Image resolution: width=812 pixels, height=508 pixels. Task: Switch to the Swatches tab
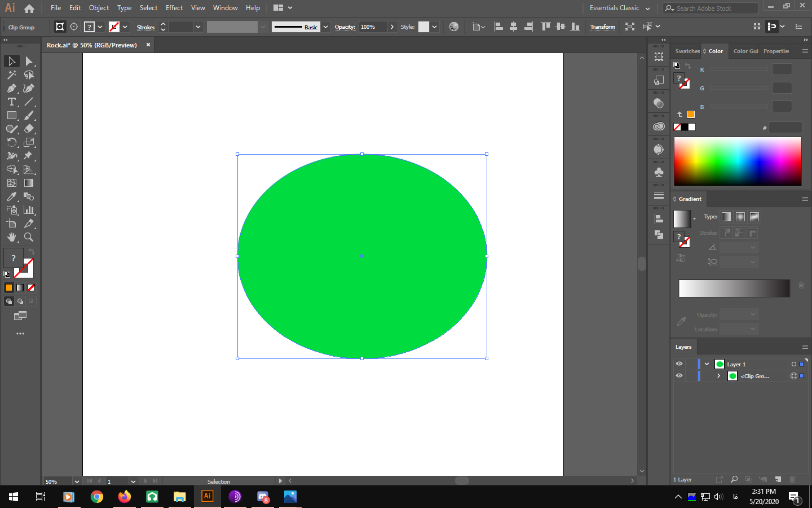click(x=687, y=51)
